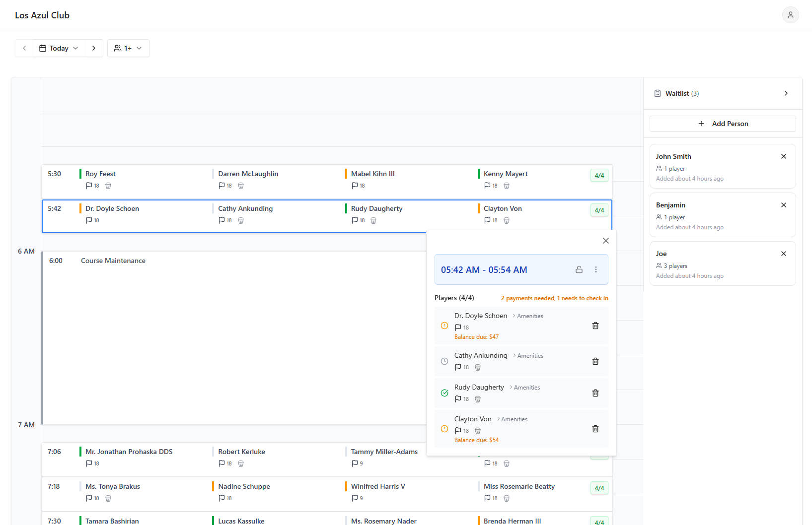Image resolution: width=812 pixels, height=525 pixels.
Task: Go to the next day
Action: click(93, 48)
